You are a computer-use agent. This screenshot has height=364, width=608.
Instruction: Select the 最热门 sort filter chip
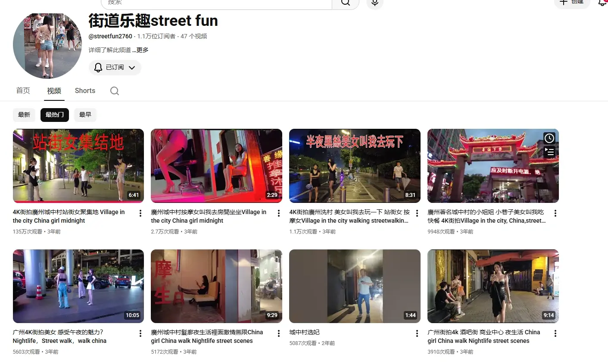click(x=55, y=115)
